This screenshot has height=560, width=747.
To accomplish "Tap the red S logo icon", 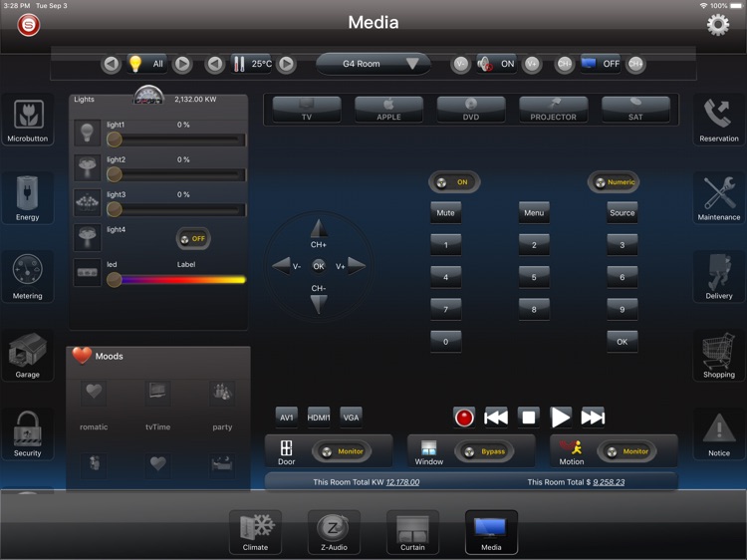I will 29,25.
